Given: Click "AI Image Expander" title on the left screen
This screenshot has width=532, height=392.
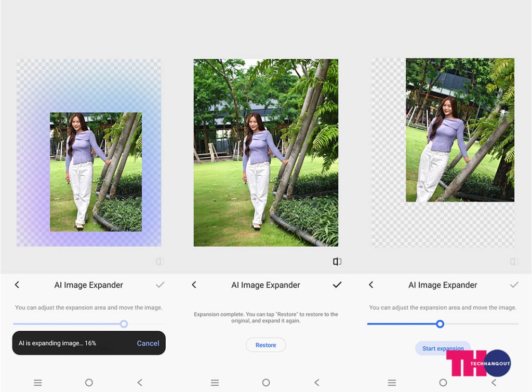Looking at the screenshot, I should coord(88,285).
